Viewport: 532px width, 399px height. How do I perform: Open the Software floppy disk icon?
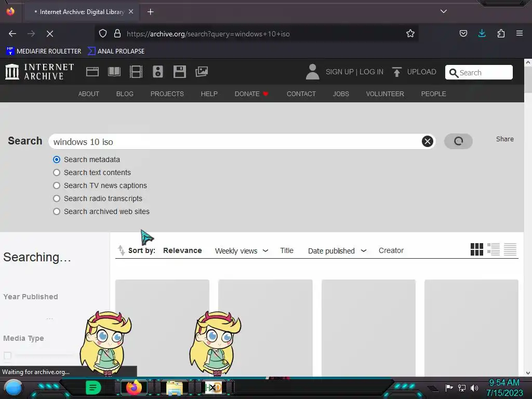click(179, 72)
